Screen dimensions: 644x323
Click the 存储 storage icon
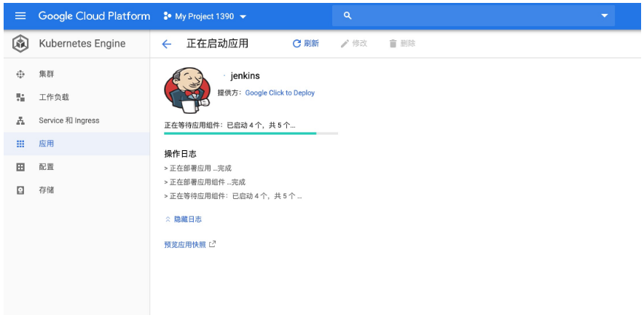pyautogui.click(x=20, y=190)
